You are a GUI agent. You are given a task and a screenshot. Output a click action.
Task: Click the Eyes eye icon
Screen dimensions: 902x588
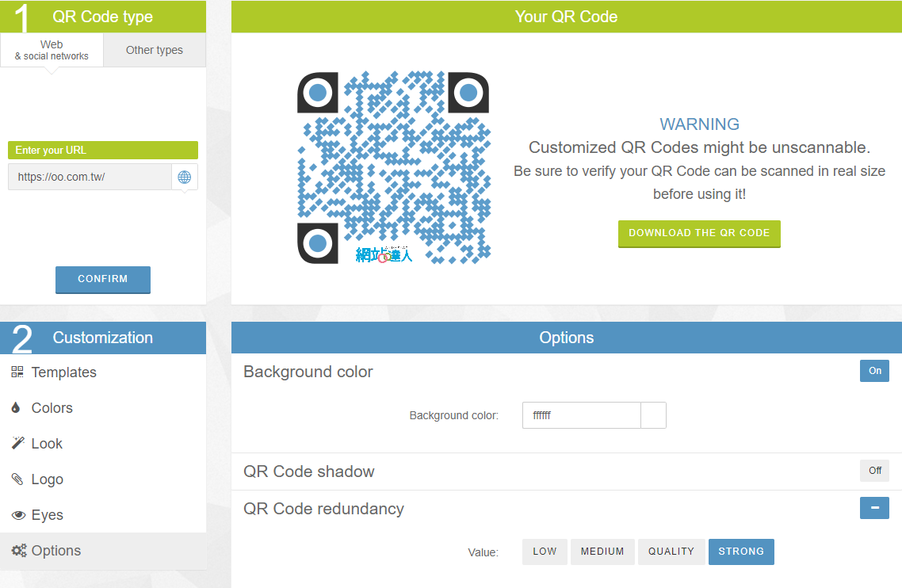click(18, 515)
